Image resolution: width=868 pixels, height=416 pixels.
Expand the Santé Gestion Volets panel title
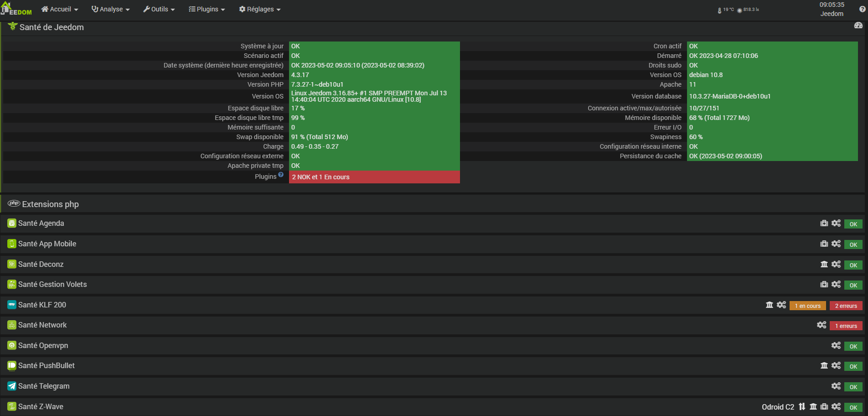[52, 284]
